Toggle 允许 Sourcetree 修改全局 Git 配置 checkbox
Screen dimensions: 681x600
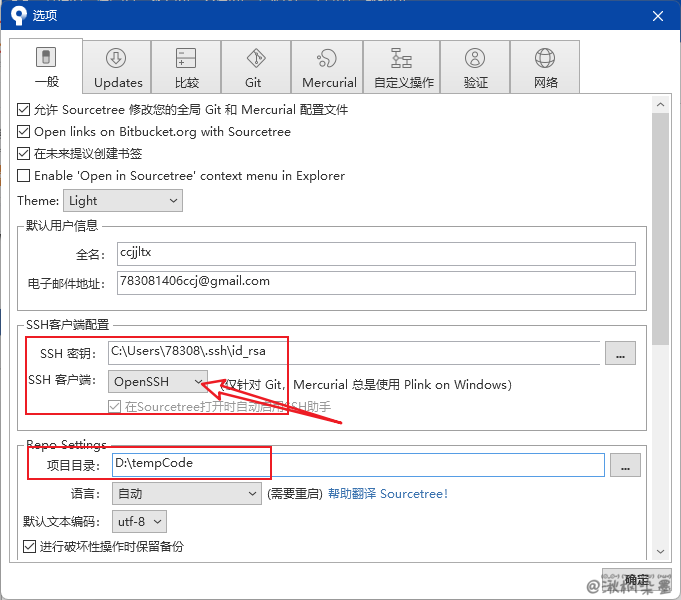(x=25, y=110)
